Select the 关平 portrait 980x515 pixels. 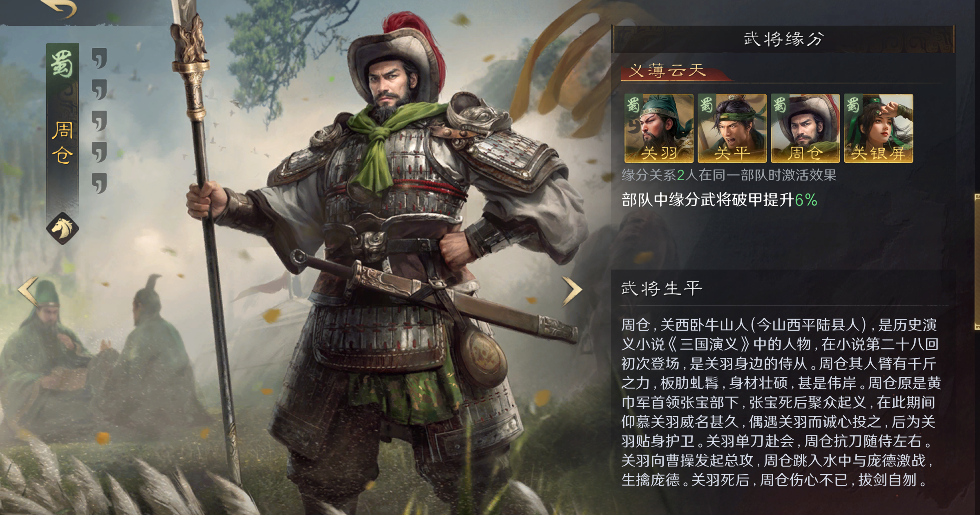pos(732,128)
